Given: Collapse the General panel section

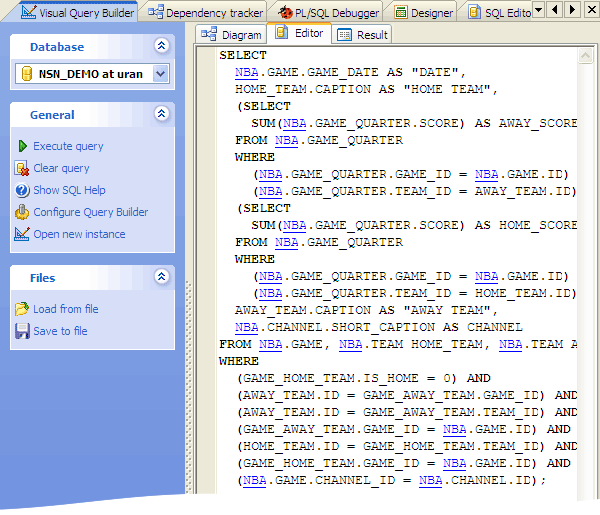Looking at the screenshot, I should (x=161, y=115).
